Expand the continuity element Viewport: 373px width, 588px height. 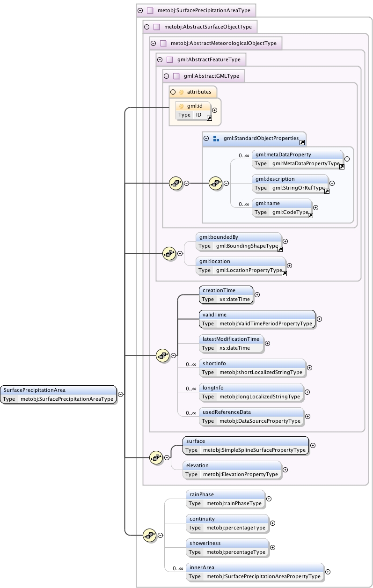pyautogui.click(x=272, y=523)
